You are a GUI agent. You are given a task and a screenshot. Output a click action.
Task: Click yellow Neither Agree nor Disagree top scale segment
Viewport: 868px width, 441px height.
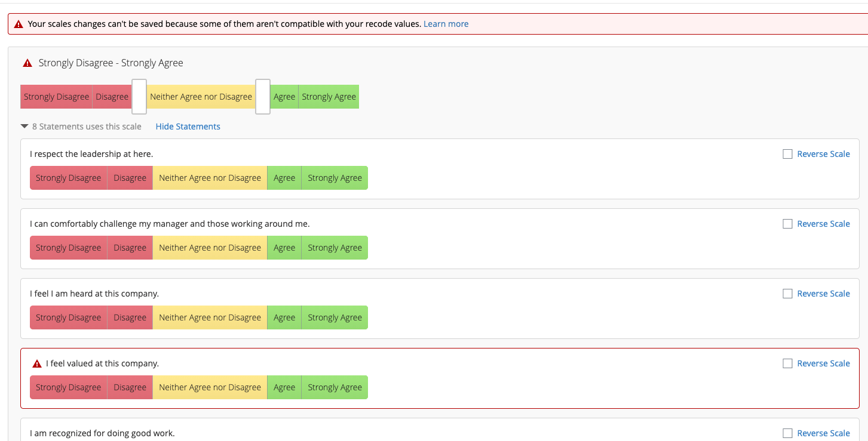coord(201,97)
